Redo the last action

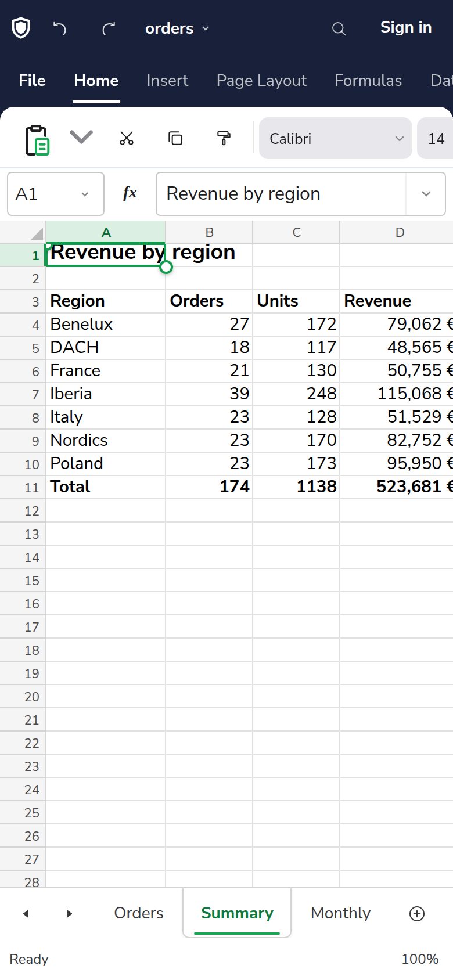coord(109,28)
